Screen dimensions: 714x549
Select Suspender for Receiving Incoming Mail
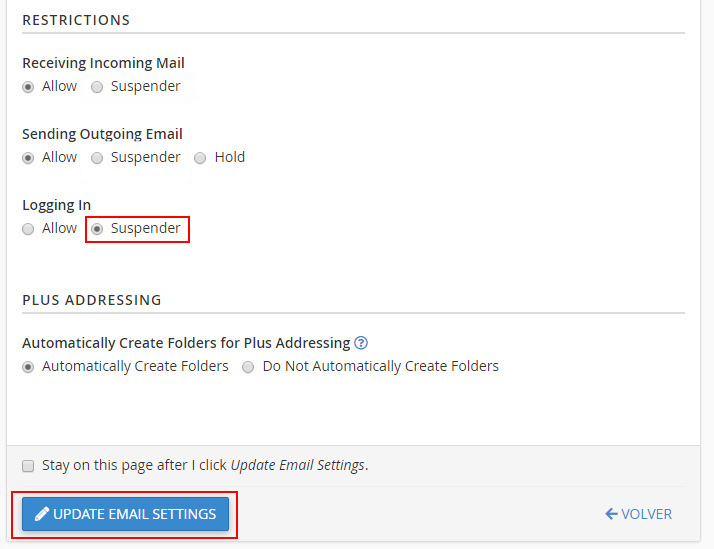(x=97, y=87)
